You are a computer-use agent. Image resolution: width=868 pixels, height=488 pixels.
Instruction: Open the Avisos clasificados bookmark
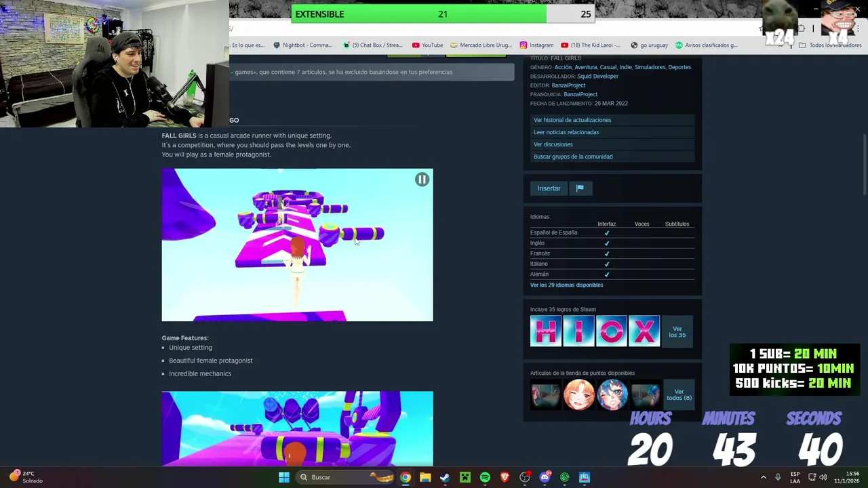706,45
